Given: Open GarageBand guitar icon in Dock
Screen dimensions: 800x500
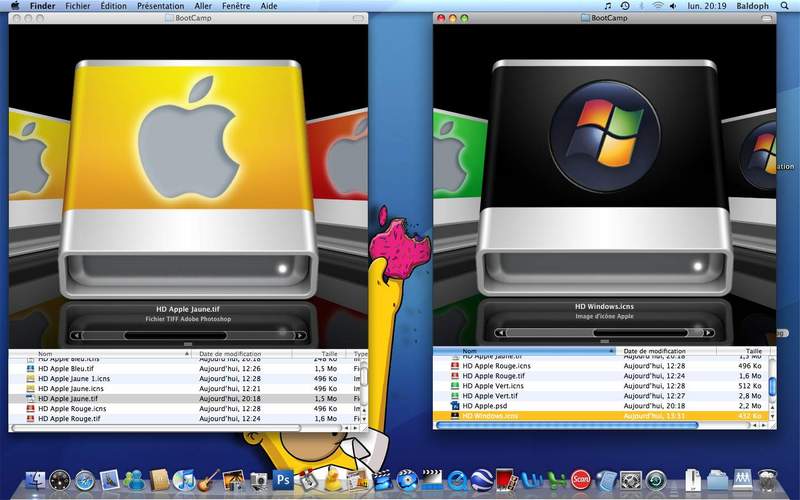Looking at the screenshot, I should 209,481.
